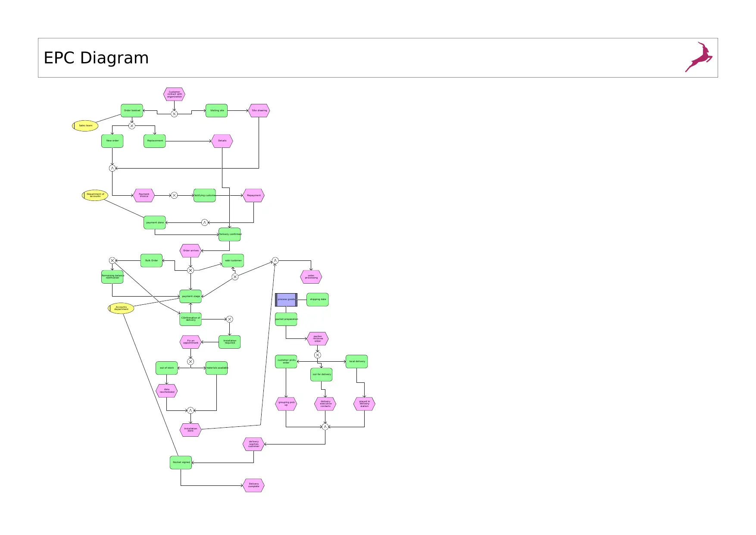The image size is (756, 535).
Task: Select the "Remaining balance notification" function box
Action: 112,277
